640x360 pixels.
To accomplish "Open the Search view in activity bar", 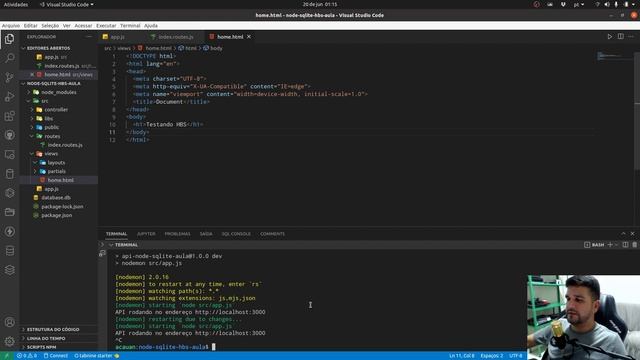I will coord(9,58).
